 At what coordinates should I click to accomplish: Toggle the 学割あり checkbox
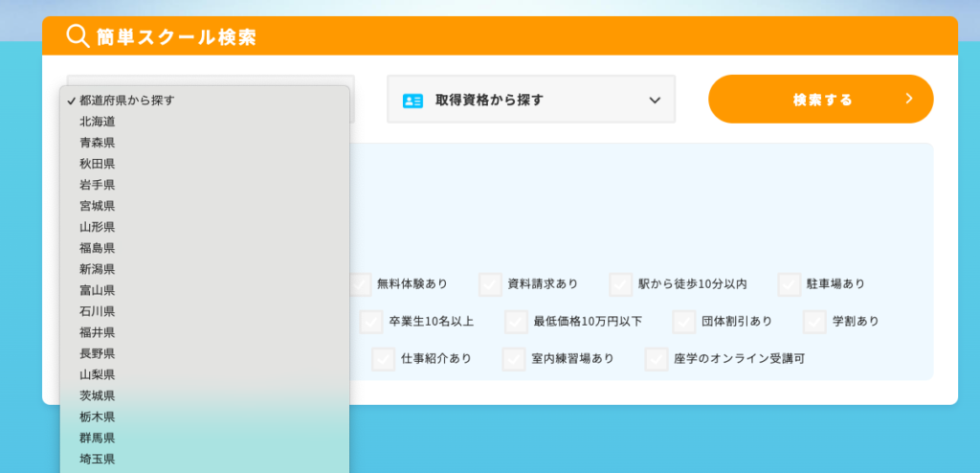pyautogui.click(x=814, y=322)
